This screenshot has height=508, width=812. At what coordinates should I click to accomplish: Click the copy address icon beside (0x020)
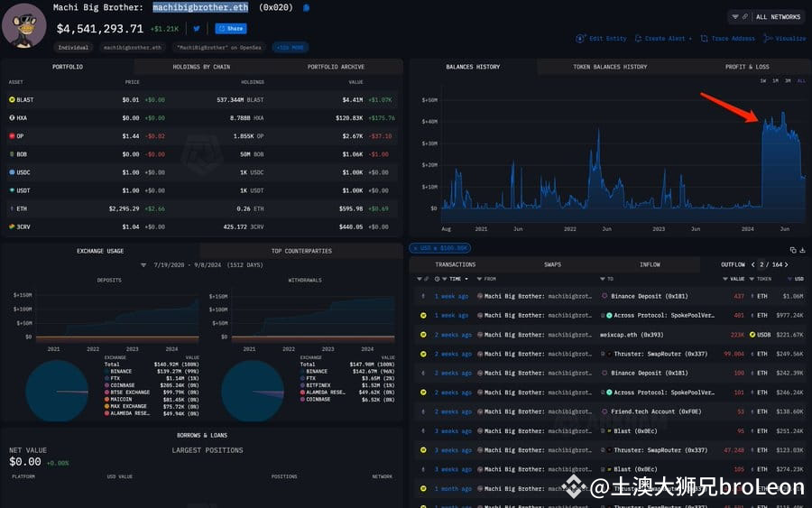(307, 7)
